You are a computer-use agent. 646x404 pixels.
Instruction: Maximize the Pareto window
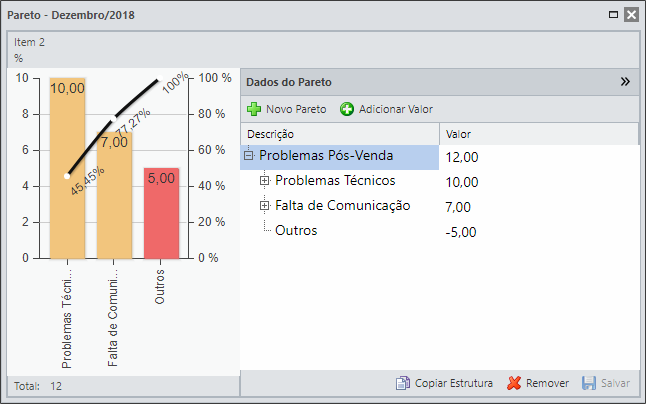(613, 15)
